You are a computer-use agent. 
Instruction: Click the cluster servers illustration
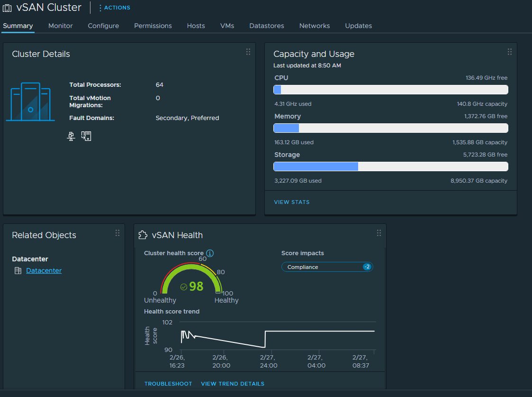(30, 102)
